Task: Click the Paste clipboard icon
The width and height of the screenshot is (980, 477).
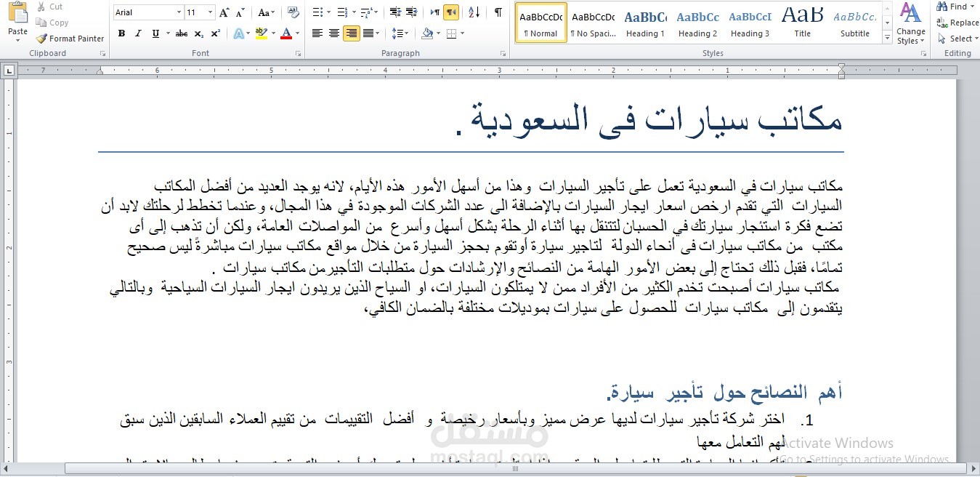Action: (x=17, y=13)
